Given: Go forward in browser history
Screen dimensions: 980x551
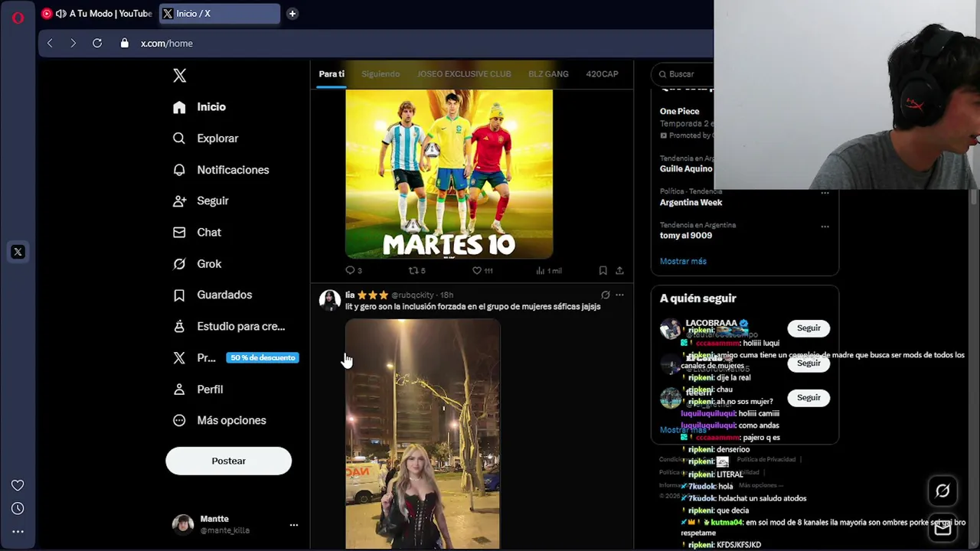Looking at the screenshot, I should tap(73, 44).
